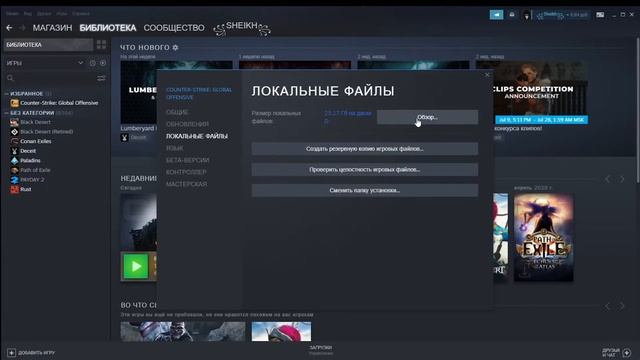Click the right arrow of the recommendations row

622,306
